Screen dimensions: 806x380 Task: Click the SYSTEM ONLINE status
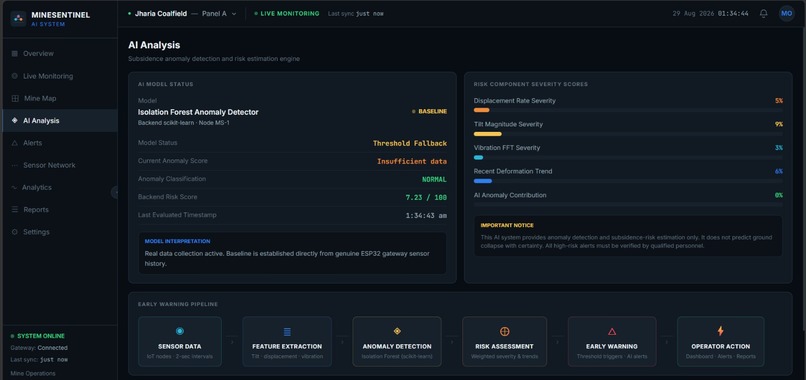click(38, 336)
